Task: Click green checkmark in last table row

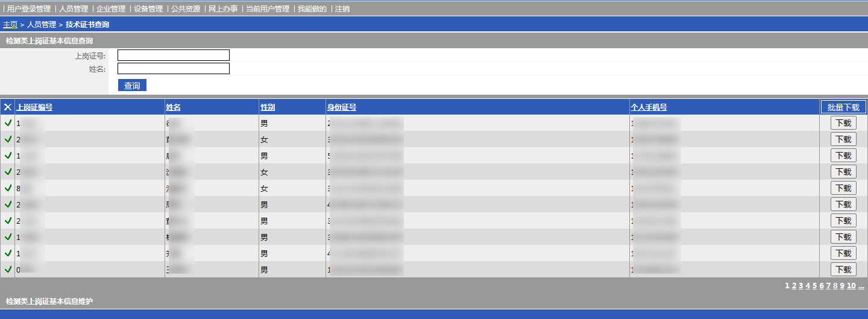Action: pyautogui.click(x=8, y=270)
